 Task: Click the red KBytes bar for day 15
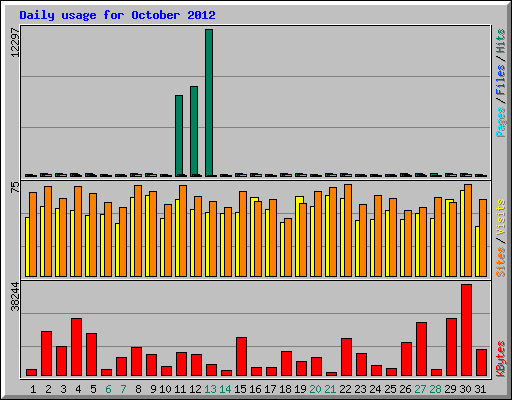(241, 357)
